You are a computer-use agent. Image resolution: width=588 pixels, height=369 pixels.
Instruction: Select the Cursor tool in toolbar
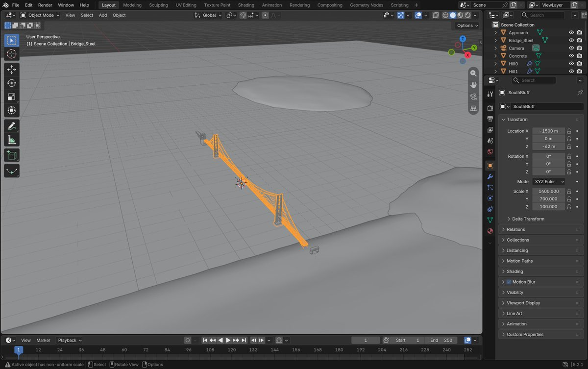(12, 54)
